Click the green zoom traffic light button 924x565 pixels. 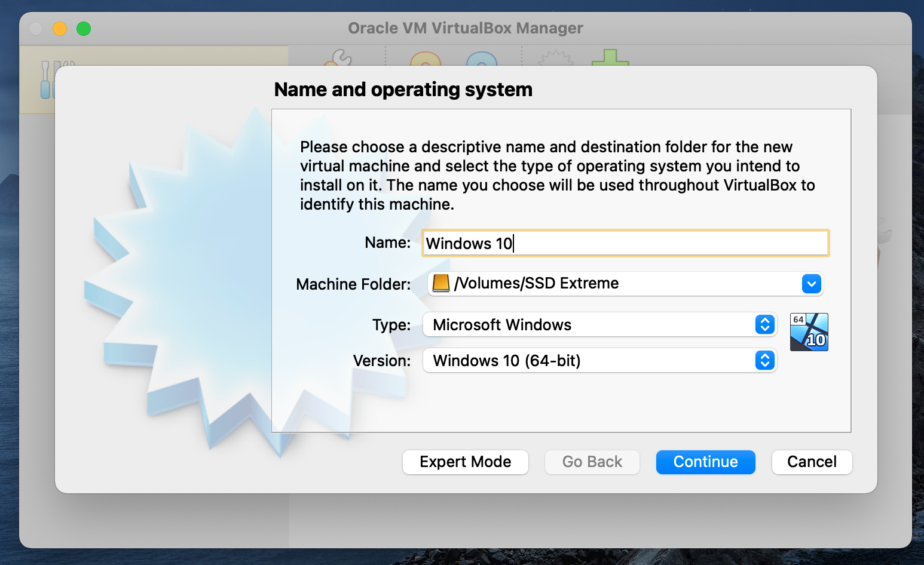(84, 28)
